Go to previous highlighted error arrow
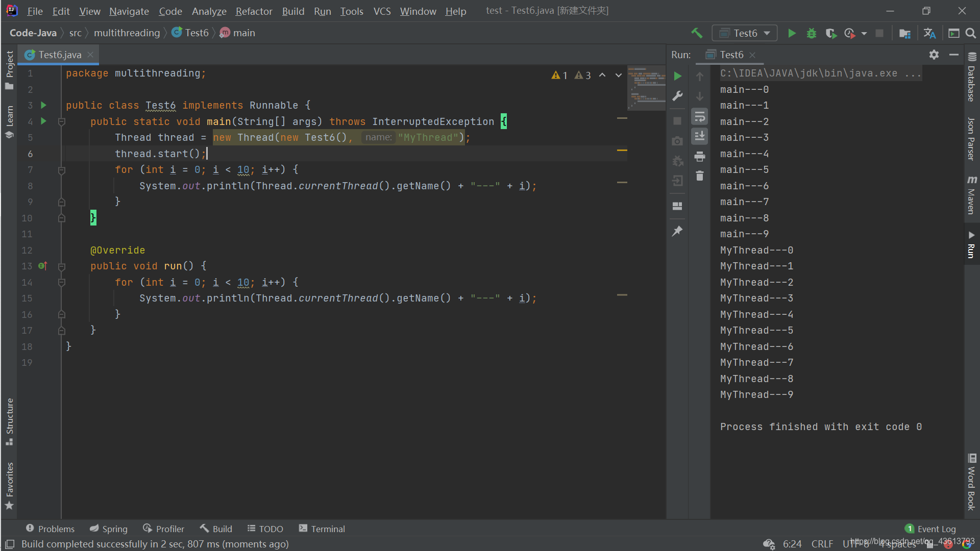The height and width of the screenshot is (551, 980). tap(602, 75)
